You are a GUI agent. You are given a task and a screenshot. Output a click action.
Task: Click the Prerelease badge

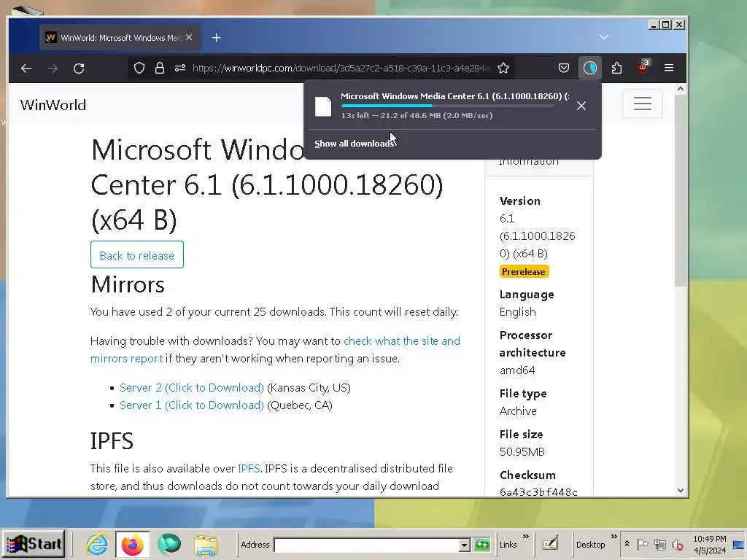pyautogui.click(x=524, y=271)
